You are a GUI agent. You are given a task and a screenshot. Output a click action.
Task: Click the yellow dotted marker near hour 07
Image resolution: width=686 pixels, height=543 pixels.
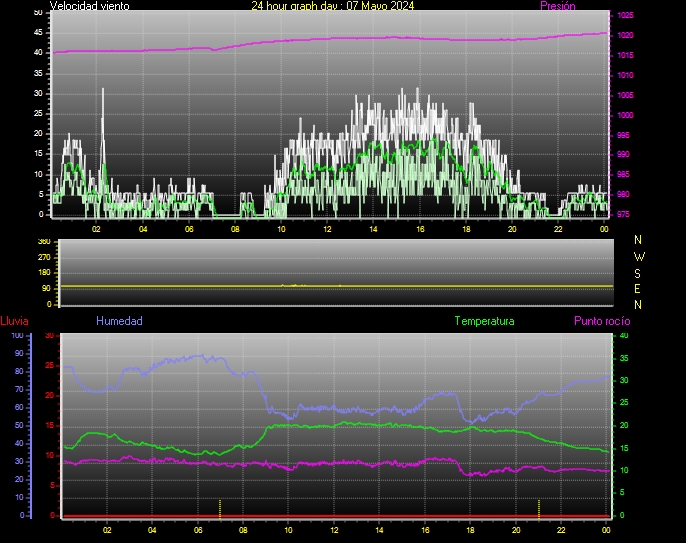[220, 508]
